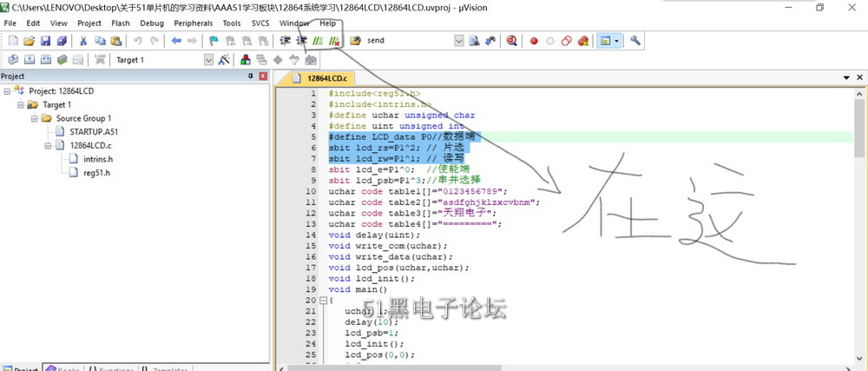This screenshot has height=371, width=868.
Task: Select intrins.h in the project tree
Action: (98, 159)
